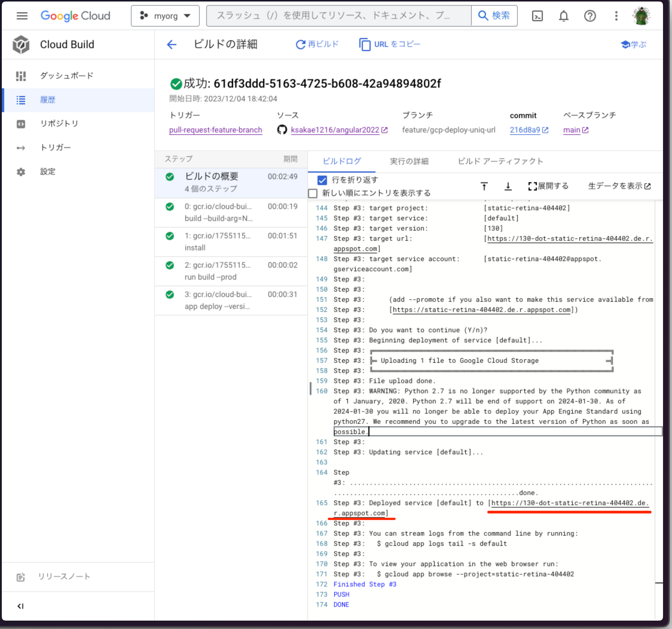Go back with the left arrow
Viewport: 672px width, 629px height.
pos(172,44)
